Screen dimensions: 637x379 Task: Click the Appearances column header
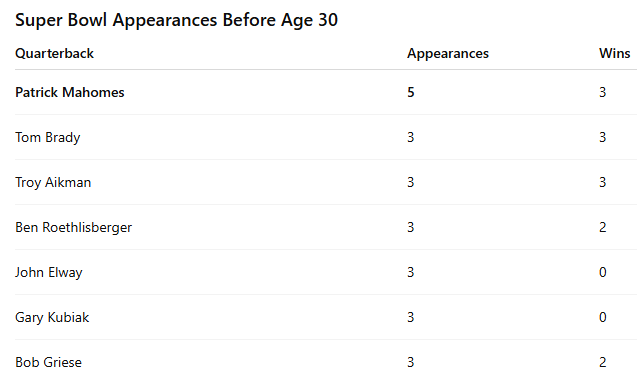(x=448, y=54)
